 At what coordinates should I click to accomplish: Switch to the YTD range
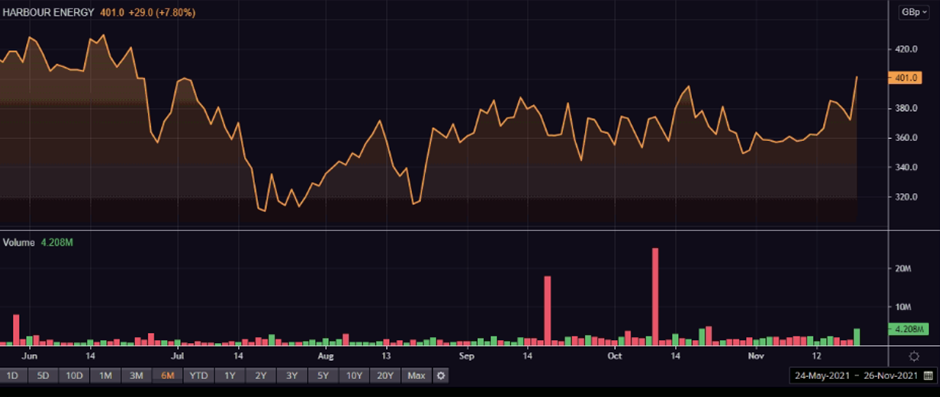pos(198,376)
